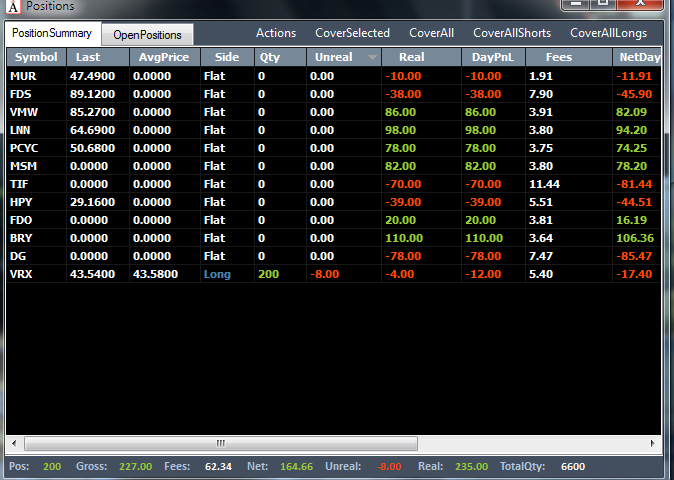Select the BRY row in the table
This screenshot has width=674, height=480.
(x=334, y=238)
